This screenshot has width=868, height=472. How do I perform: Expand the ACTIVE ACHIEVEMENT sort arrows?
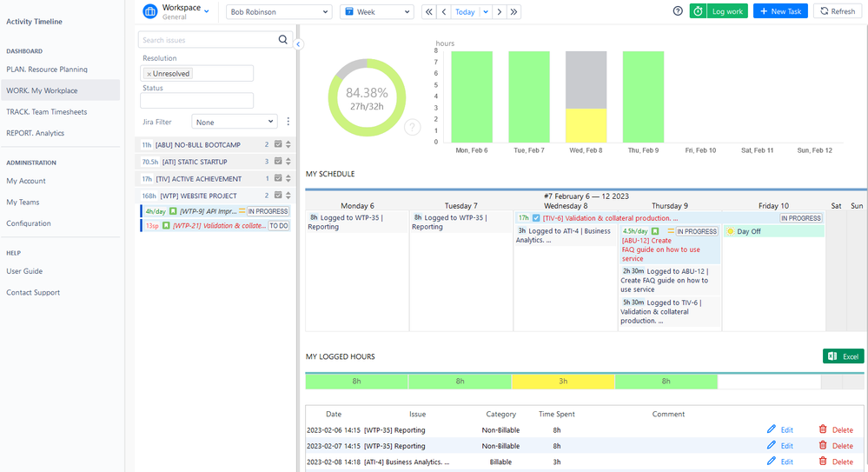pos(288,178)
